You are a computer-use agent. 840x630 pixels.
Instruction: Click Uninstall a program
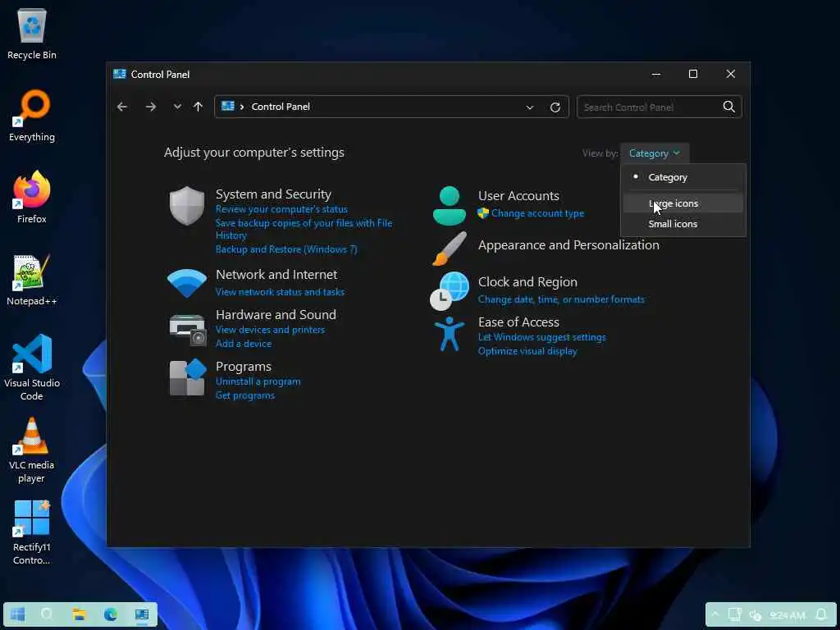258,381
